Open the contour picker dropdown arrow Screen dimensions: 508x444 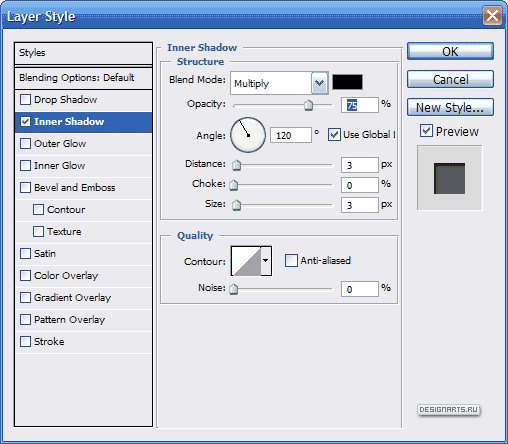pyautogui.click(x=266, y=261)
